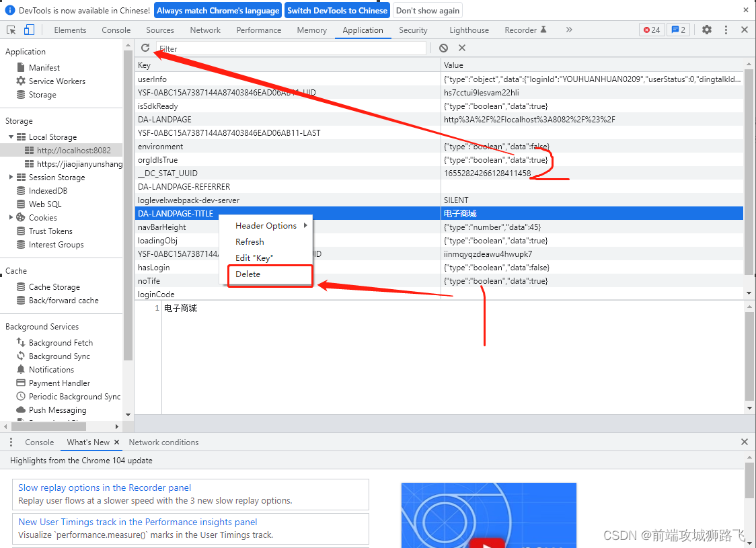Open the drawer three-dot menu
Image resolution: width=756 pixels, height=548 pixels.
click(x=11, y=442)
